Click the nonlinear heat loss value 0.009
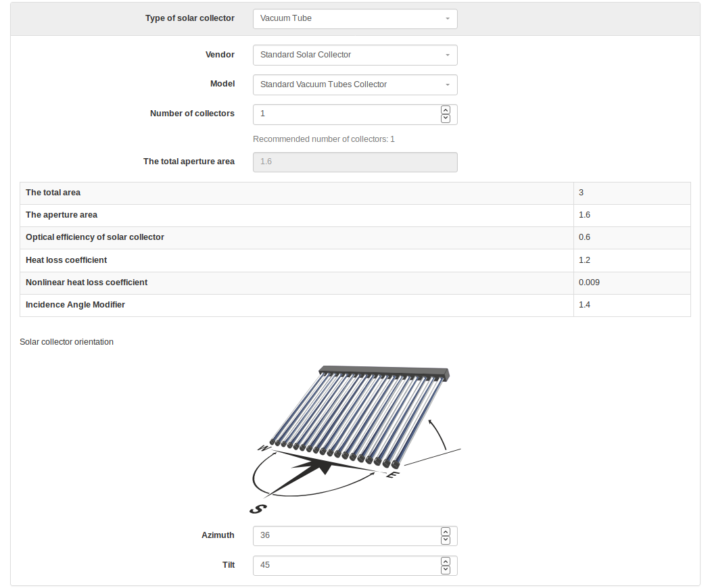Image resolution: width=710 pixels, height=588 pixels. coord(589,283)
